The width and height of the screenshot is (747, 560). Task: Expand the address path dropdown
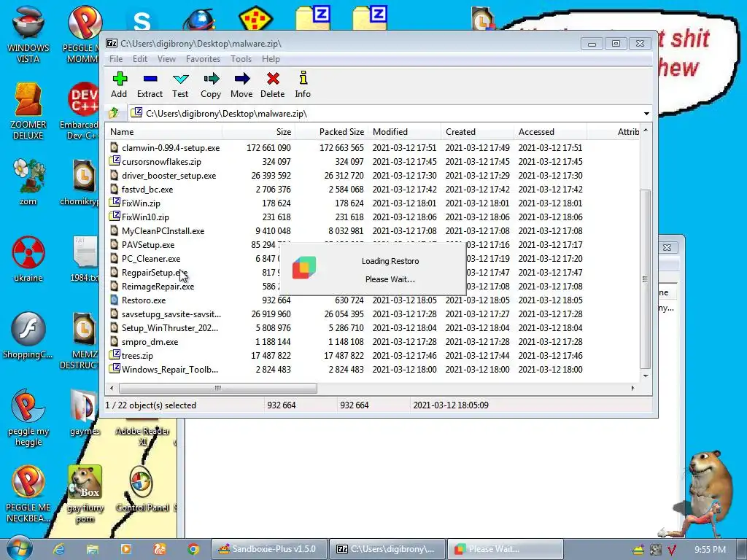click(646, 114)
